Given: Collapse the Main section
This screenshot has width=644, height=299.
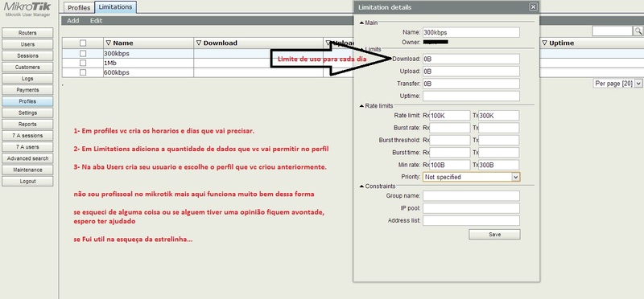Looking at the screenshot, I should click(x=361, y=23).
